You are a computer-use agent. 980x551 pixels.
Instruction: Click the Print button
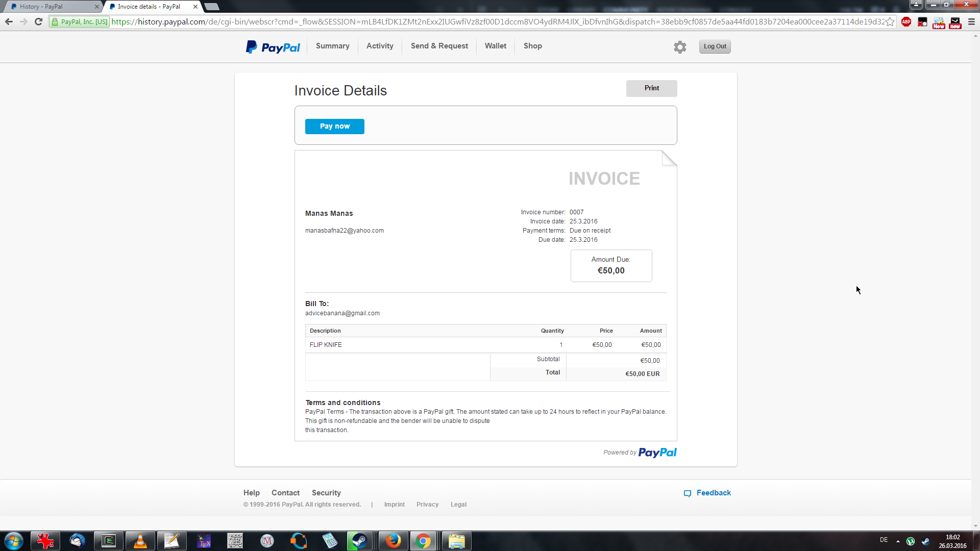pyautogui.click(x=651, y=88)
